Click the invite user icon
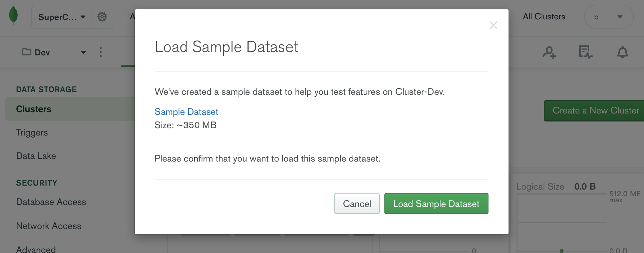 (549, 52)
